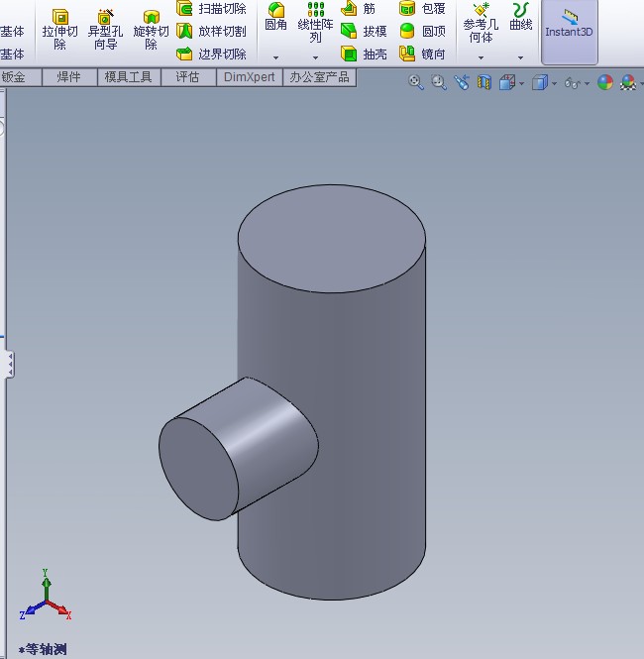Open the 模具工具 mold tools tab
Screen dimensions: 644x659
[129, 77]
